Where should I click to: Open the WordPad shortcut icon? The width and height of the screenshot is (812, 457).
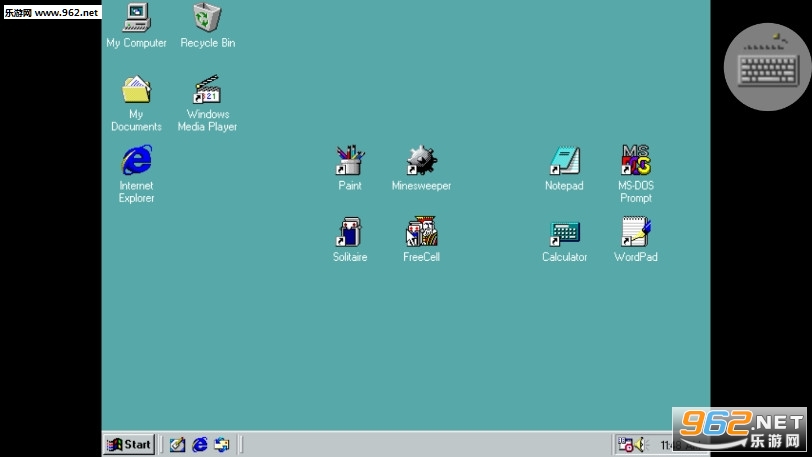click(x=635, y=232)
